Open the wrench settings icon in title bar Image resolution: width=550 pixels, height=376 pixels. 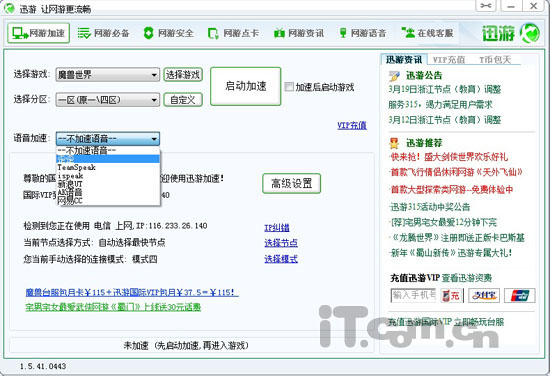point(486,6)
